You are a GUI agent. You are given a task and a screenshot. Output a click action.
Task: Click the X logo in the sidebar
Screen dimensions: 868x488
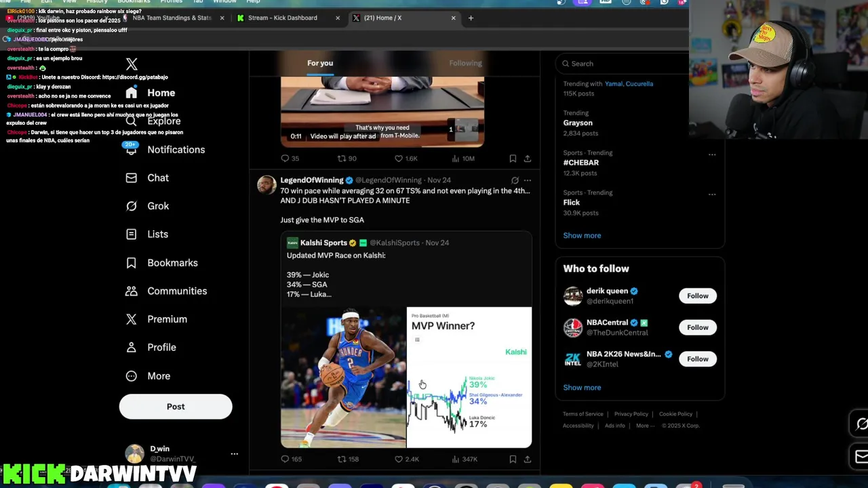pos(132,64)
